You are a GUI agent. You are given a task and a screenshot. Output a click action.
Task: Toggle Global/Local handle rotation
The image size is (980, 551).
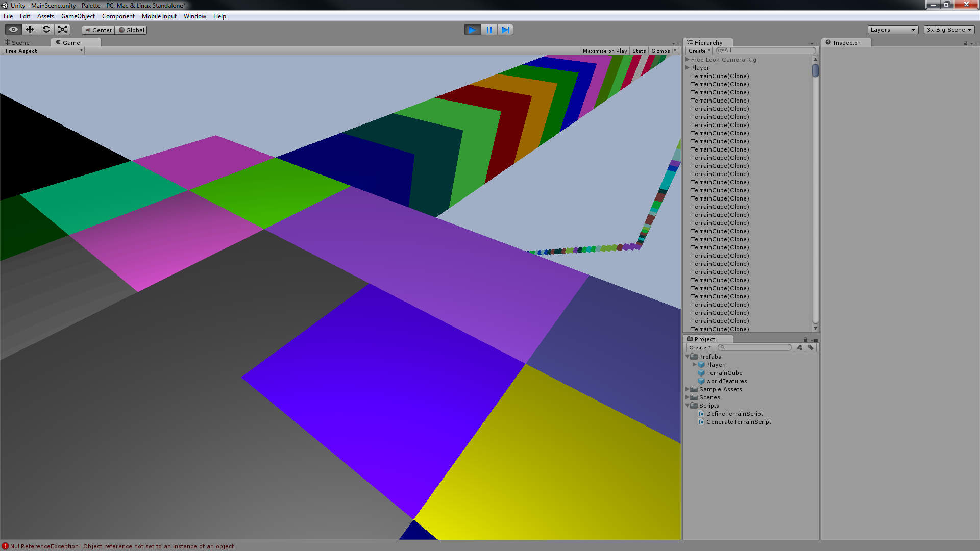(132, 30)
